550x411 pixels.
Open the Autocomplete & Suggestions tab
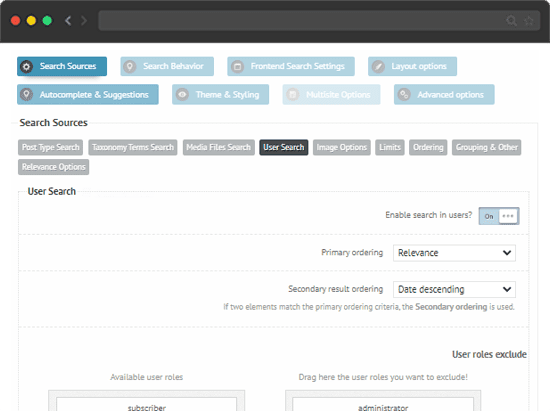point(88,94)
